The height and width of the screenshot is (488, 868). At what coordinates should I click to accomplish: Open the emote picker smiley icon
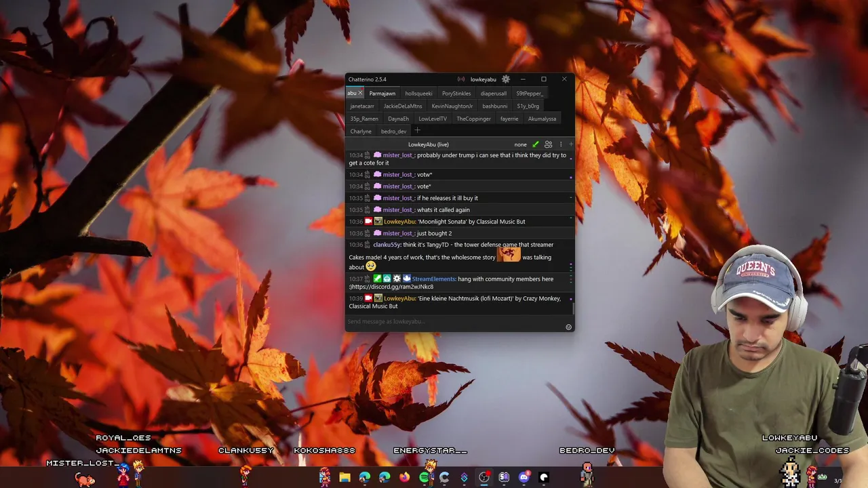pyautogui.click(x=569, y=327)
